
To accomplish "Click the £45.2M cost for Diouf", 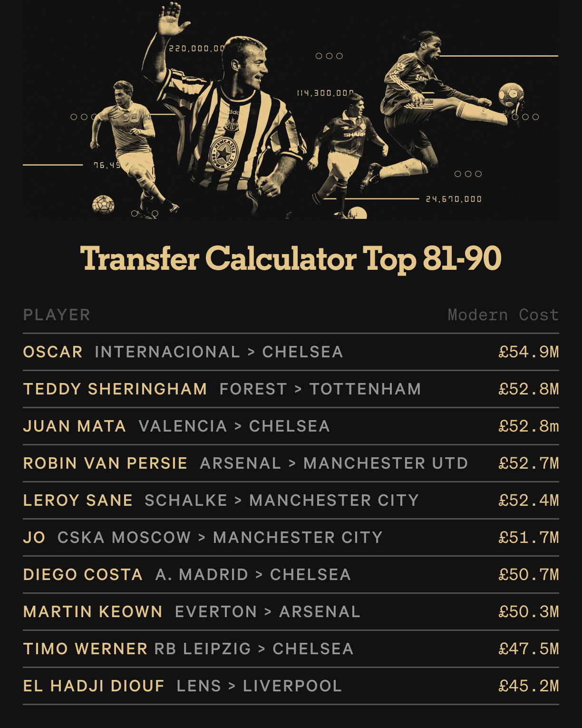I will pos(528,686).
